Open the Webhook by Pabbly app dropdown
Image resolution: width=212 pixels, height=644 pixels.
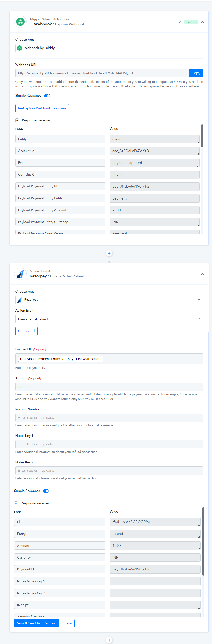point(109,48)
